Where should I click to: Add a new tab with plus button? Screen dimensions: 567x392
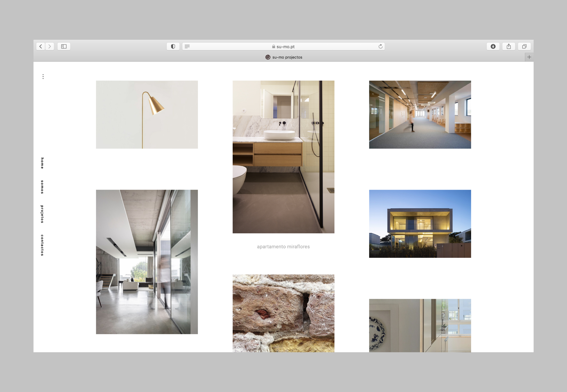[529, 57]
